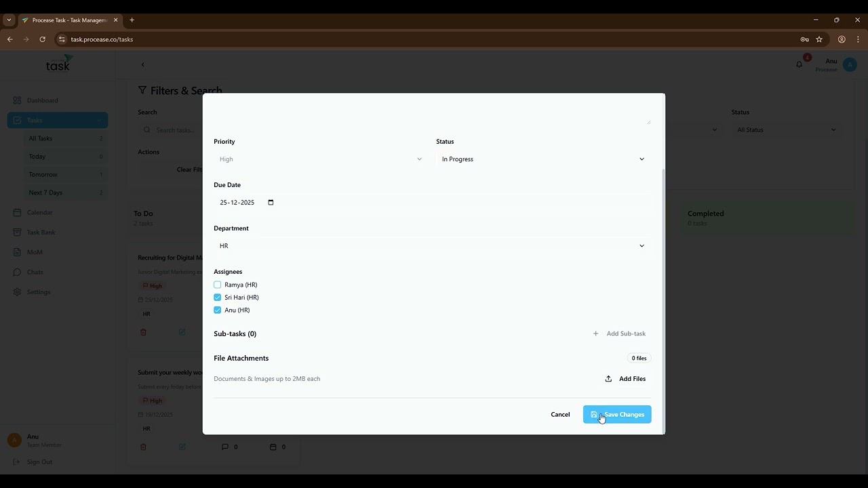Image resolution: width=868 pixels, height=488 pixels.
Task: Edit the Submit your weekly task
Action: [x=182, y=447]
